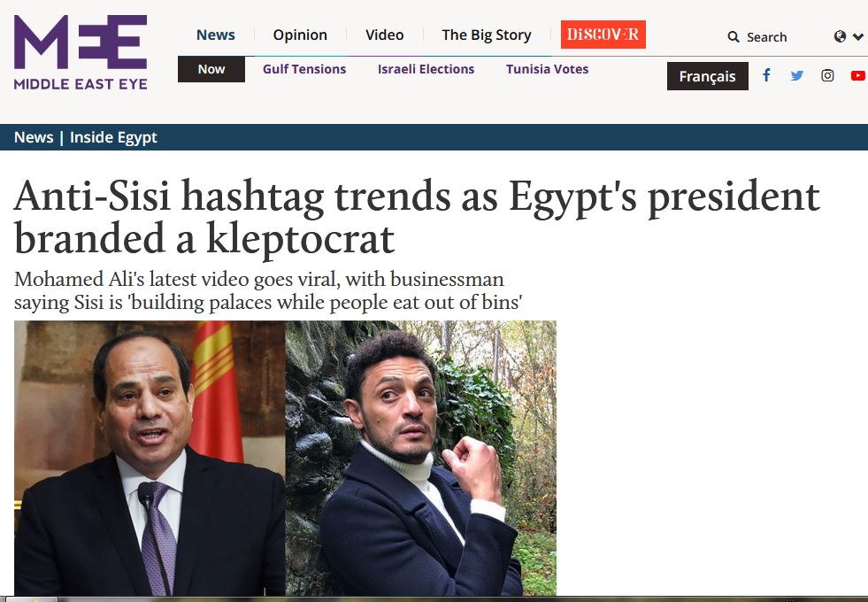Go to the Video section
This screenshot has height=602, width=868.
[x=385, y=35]
